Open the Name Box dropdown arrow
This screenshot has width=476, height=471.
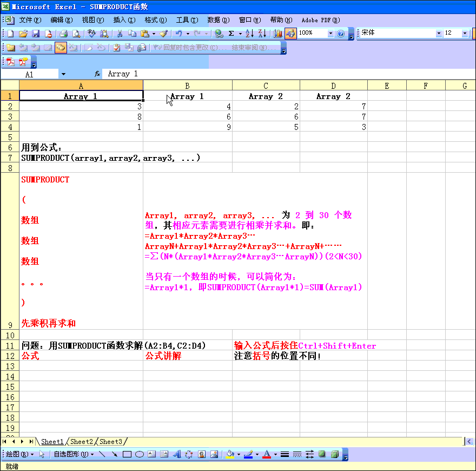click(63, 74)
